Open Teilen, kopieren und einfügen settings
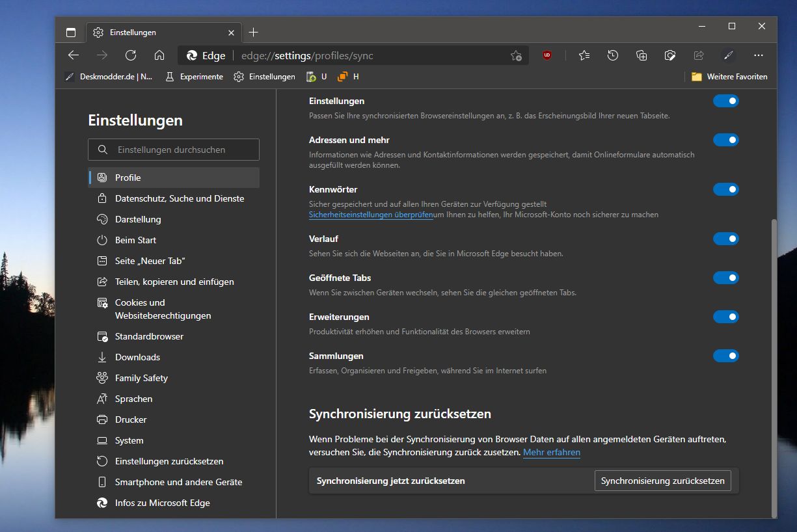Screen dimensions: 797x532 pyautogui.click(x=174, y=282)
